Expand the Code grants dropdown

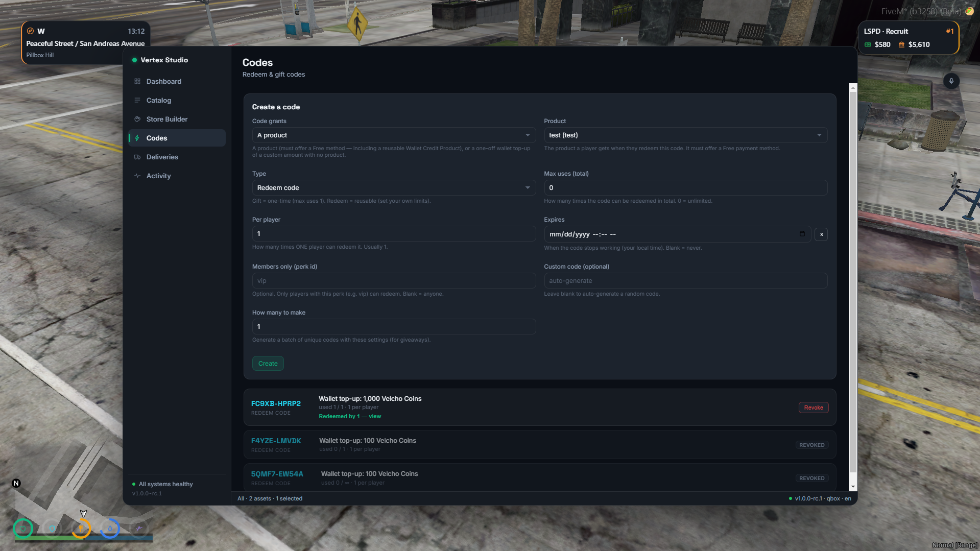(x=394, y=135)
